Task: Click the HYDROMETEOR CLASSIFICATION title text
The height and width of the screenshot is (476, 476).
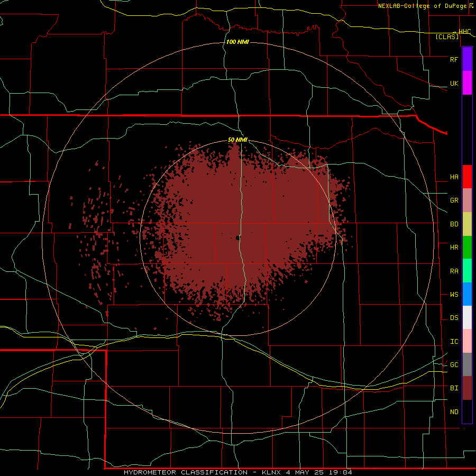Action: point(186,472)
